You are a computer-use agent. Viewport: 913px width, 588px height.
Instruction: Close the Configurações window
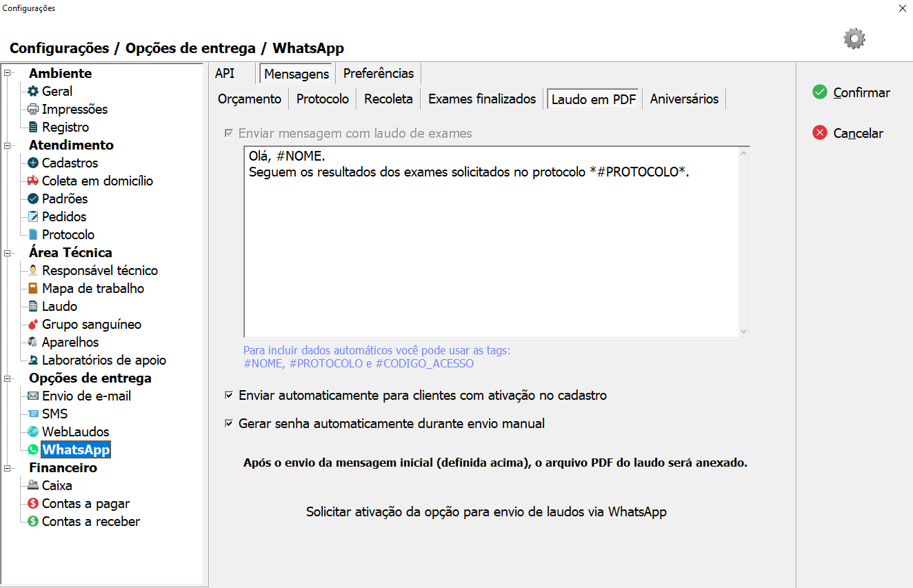[x=903, y=8]
